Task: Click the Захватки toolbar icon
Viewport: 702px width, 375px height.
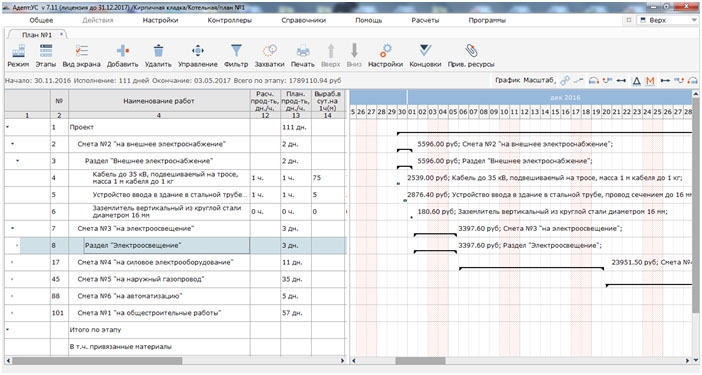Action: pos(270,51)
